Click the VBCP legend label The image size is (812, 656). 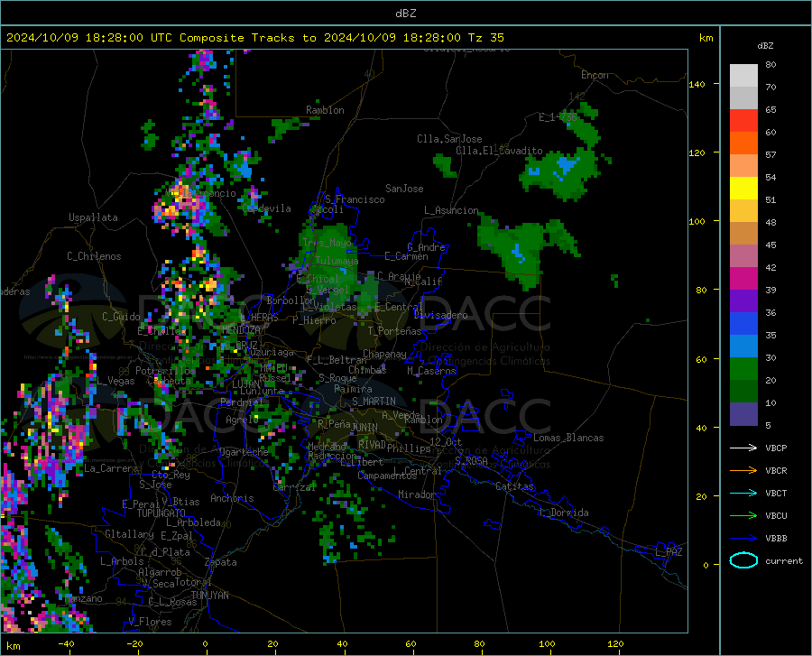click(x=776, y=448)
